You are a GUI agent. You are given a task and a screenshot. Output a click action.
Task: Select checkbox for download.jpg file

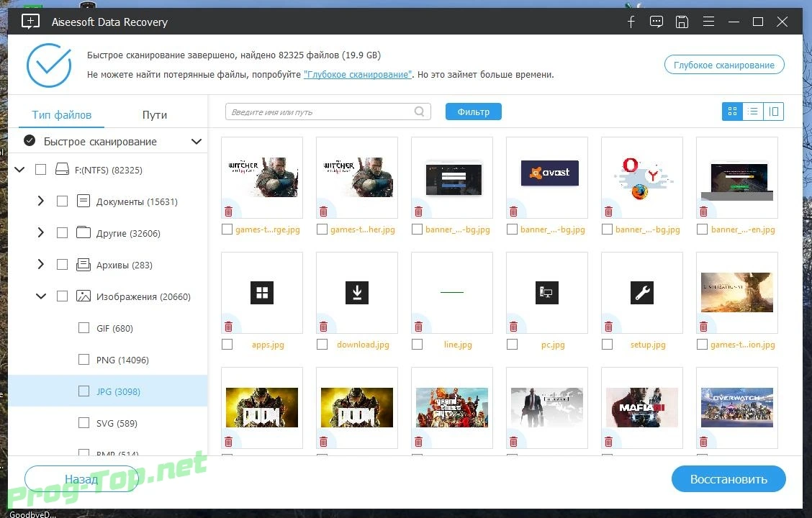coord(322,344)
